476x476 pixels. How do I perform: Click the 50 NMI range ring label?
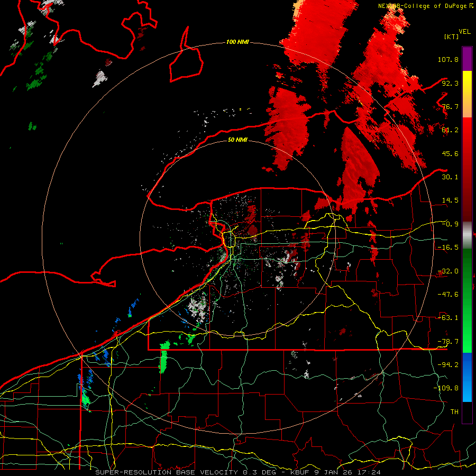pos(237,140)
